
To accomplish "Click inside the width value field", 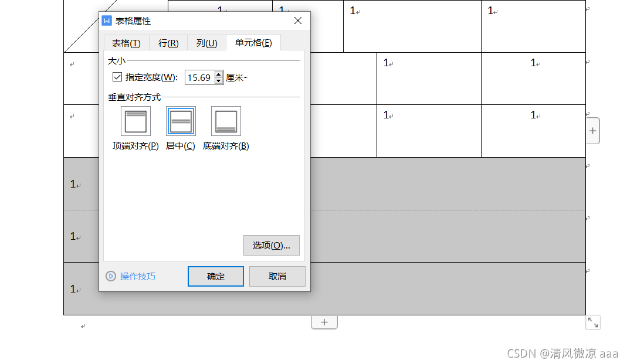I will pyautogui.click(x=199, y=77).
